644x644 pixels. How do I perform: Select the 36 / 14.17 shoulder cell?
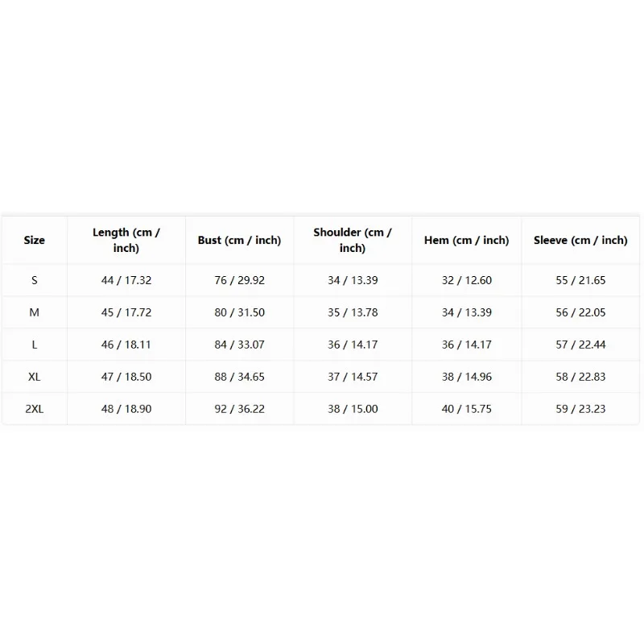tap(353, 345)
